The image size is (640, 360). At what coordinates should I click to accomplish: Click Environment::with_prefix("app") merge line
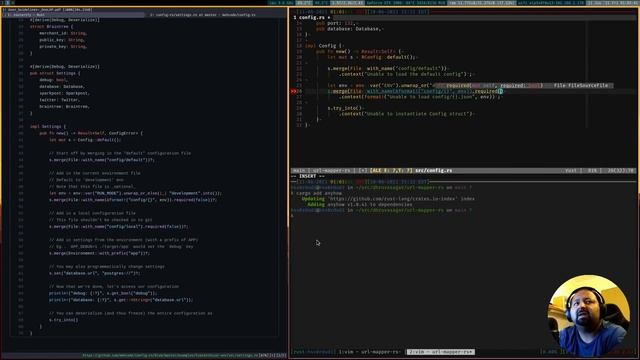(100, 253)
